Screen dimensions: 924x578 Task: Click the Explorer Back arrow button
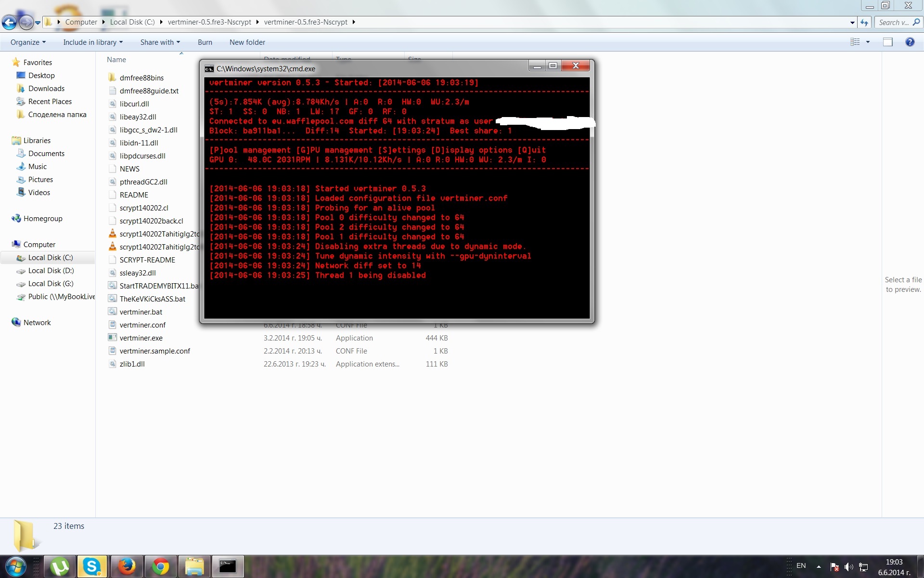[9, 22]
